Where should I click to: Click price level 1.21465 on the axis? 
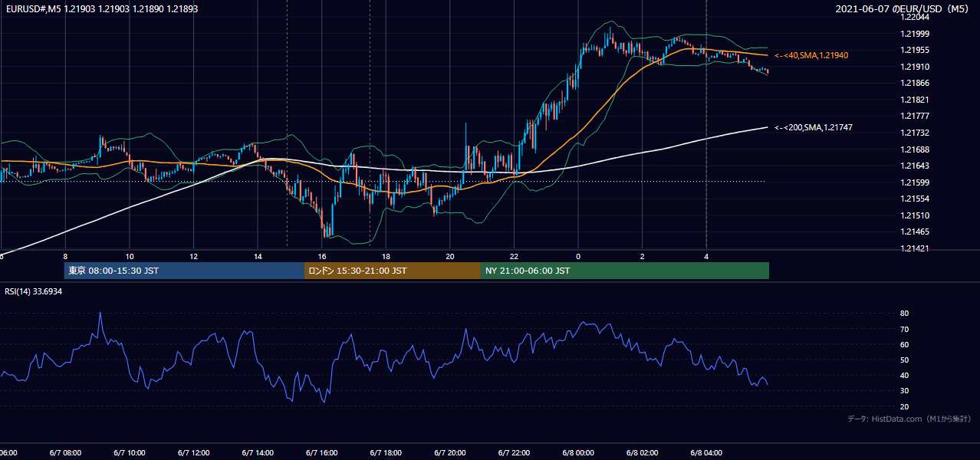(916, 232)
